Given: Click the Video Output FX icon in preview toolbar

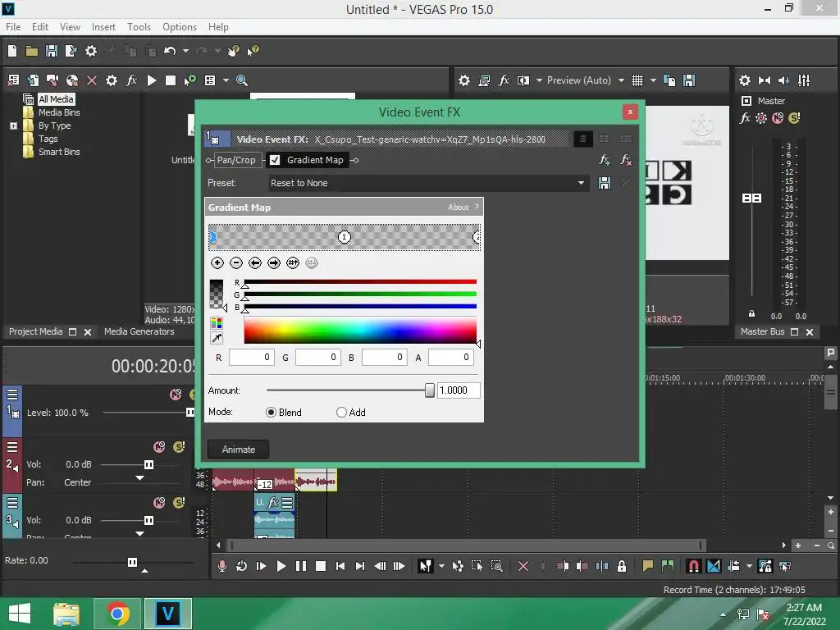Looking at the screenshot, I should pyautogui.click(x=504, y=80).
